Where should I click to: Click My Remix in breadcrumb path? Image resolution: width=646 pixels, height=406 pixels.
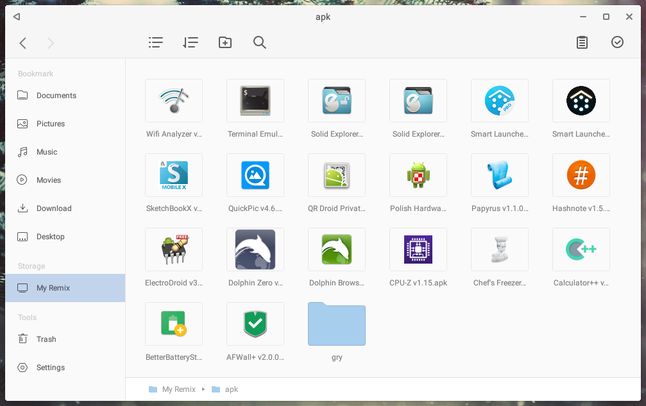click(179, 389)
